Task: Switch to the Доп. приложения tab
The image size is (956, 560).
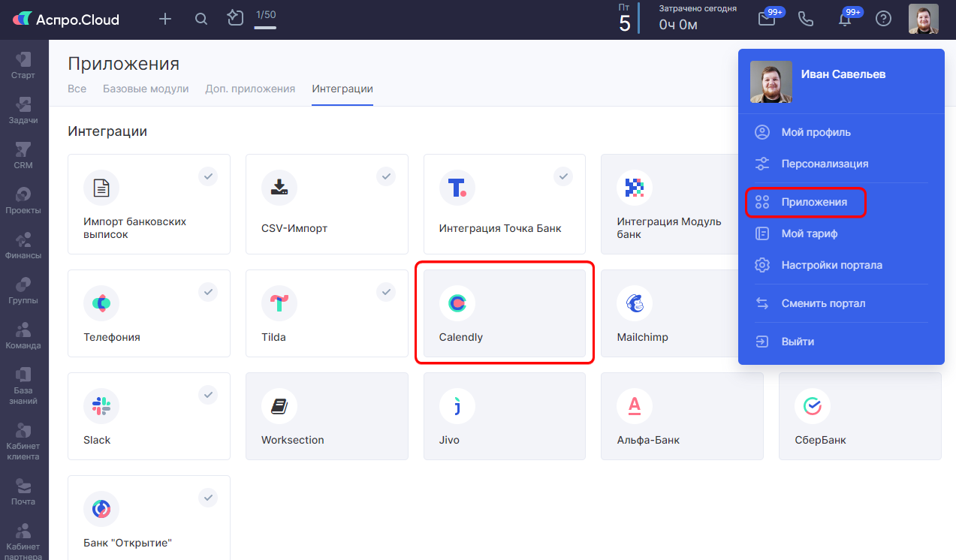Action: pyautogui.click(x=250, y=89)
